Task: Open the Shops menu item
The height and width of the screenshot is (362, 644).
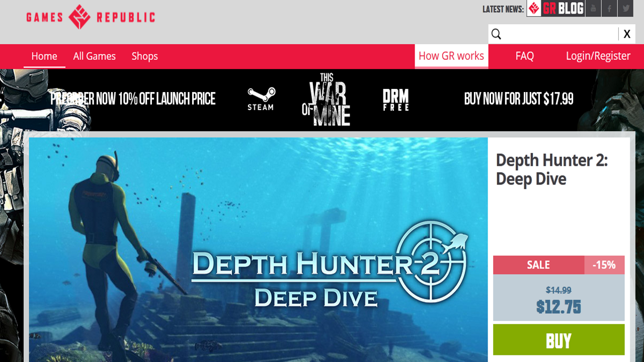Action: point(145,56)
